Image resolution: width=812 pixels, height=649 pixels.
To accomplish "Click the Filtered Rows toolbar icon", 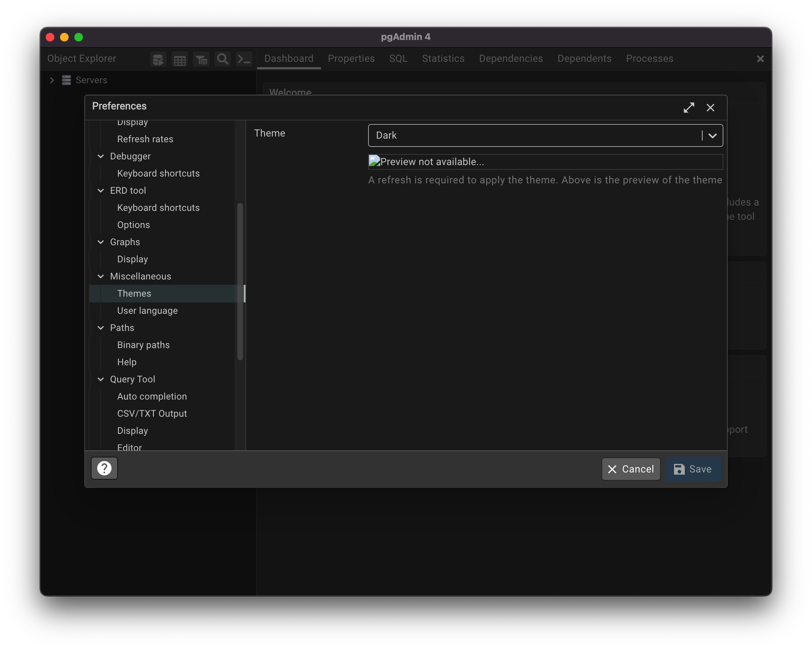I will (201, 59).
